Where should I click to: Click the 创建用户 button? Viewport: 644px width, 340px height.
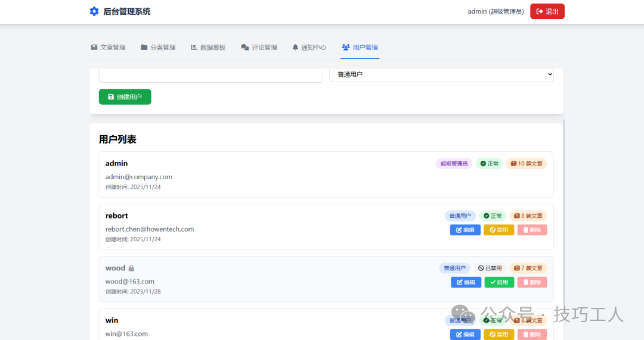[125, 97]
